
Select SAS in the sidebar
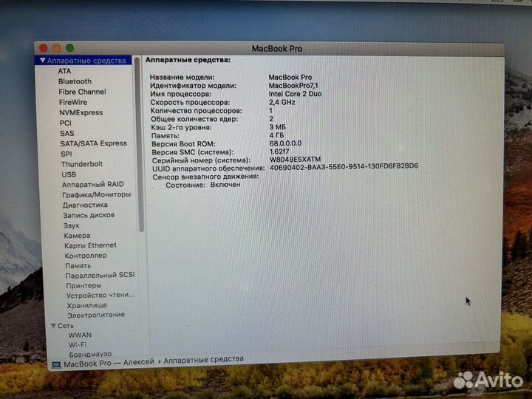click(67, 133)
